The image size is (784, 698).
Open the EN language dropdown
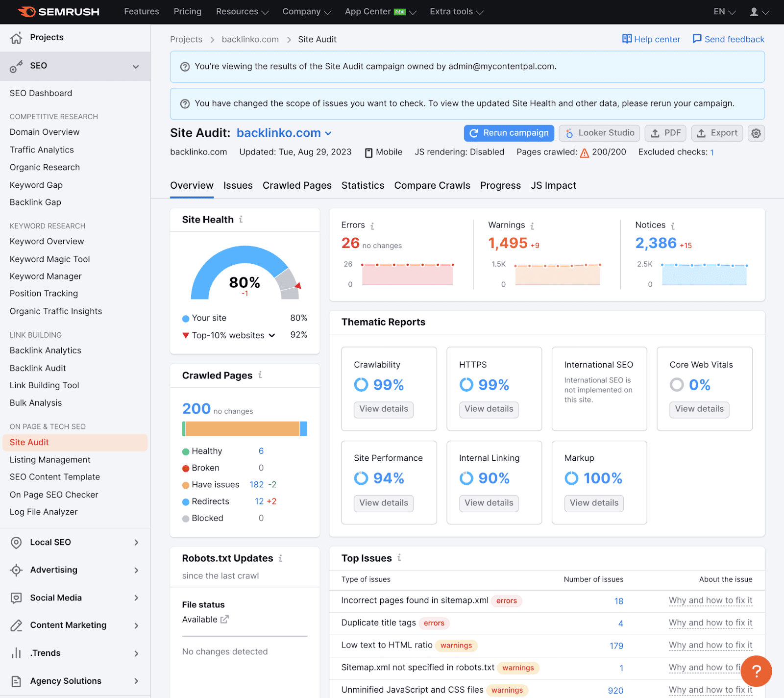[724, 12]
